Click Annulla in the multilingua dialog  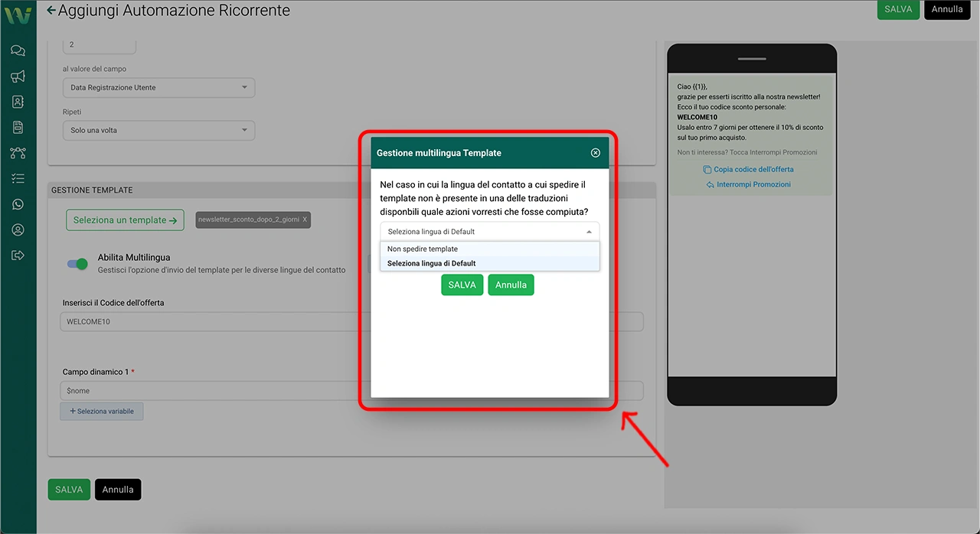511,285
